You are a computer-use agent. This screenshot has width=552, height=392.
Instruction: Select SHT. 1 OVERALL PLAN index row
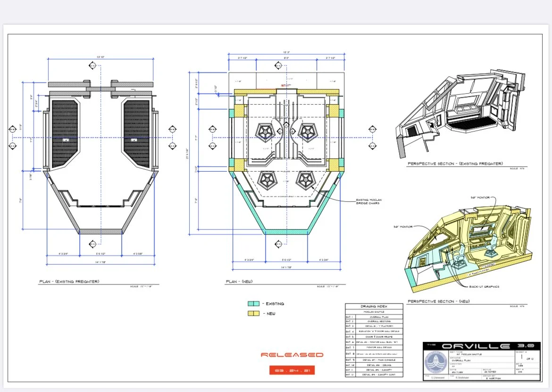pos(374,317)
